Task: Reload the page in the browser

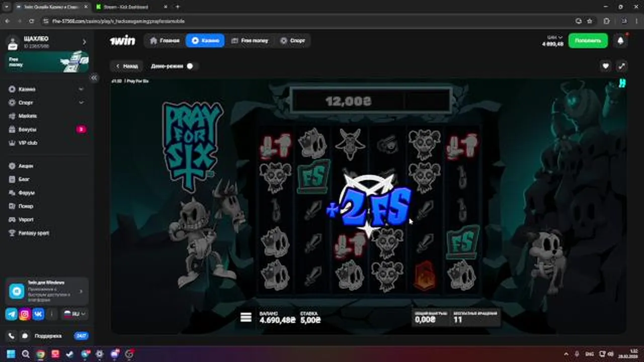Action: tap(31, 21)
